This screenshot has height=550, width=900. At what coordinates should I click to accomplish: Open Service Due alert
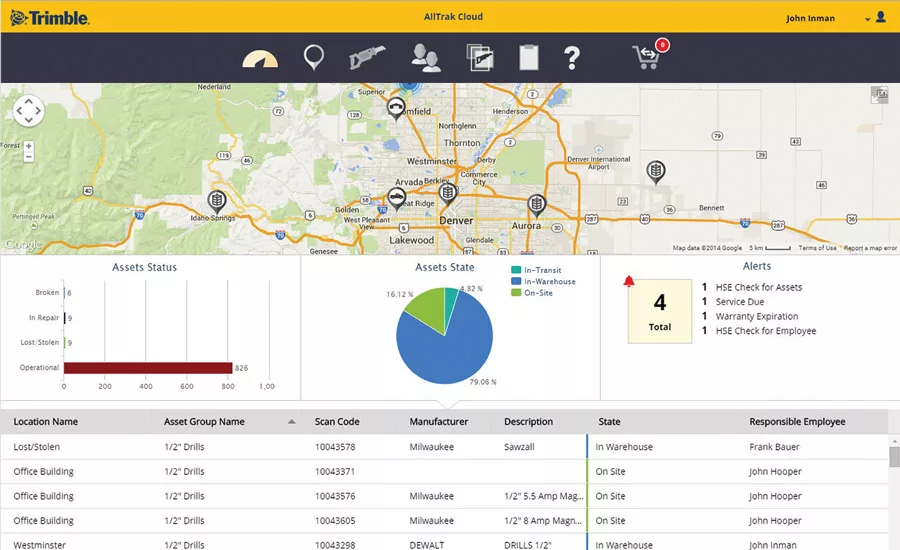[739, 301]
